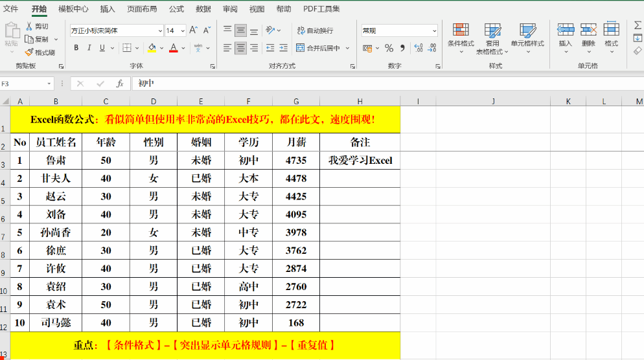Center text horizontally
Image resolution: width=644 pixels, height=360 pixels.
tap(240, 48)
